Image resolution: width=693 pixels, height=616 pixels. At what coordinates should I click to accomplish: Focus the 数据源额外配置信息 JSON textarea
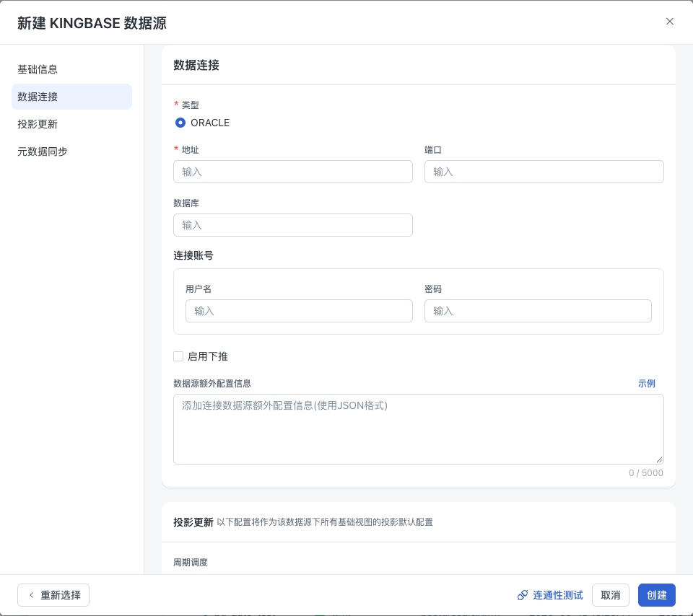(x=418, y=428)
